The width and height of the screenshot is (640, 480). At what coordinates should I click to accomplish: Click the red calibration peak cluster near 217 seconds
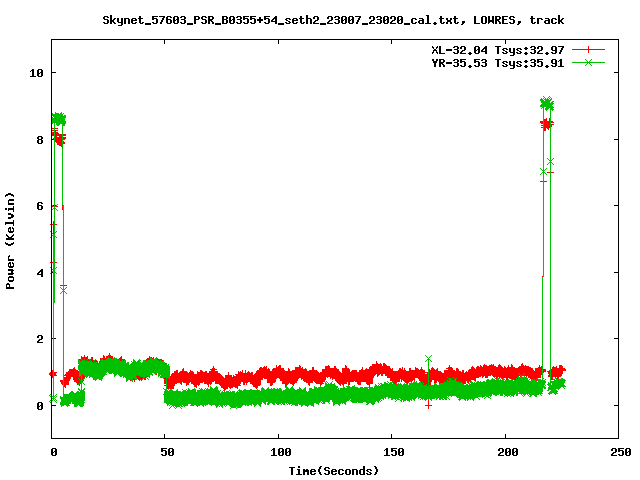point(547,124)
